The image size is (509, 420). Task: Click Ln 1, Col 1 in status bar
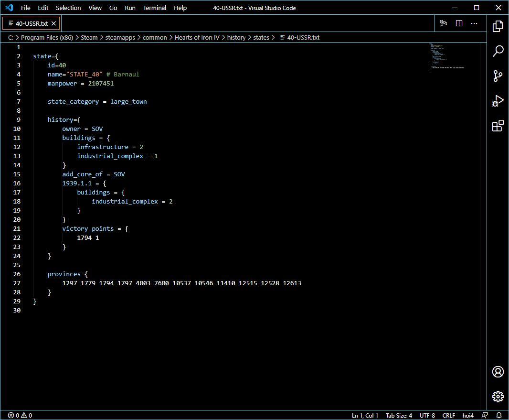pyautogui.click(x=365, y=415)
